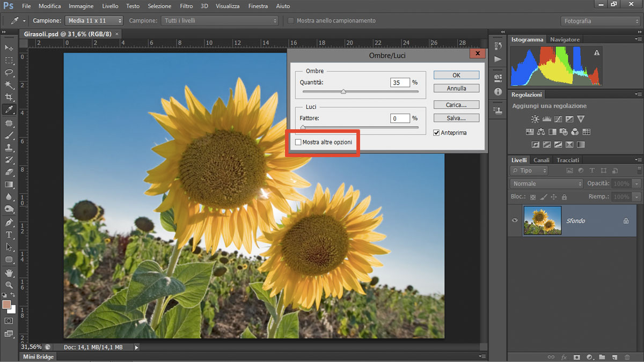Select the Horizontal Type tool
Image resolution: width=644 pixels, height=362 pixels.
point(9,234)
